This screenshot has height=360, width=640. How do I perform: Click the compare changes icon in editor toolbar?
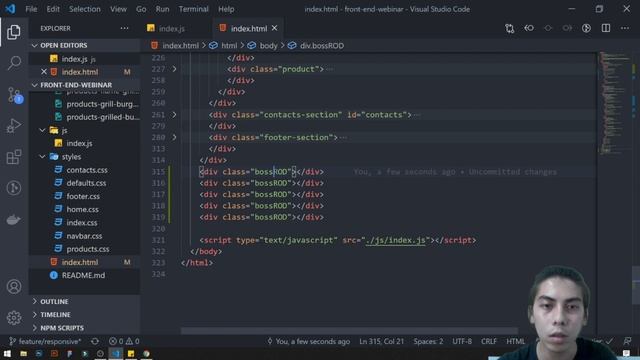click(x=509, y=28)
